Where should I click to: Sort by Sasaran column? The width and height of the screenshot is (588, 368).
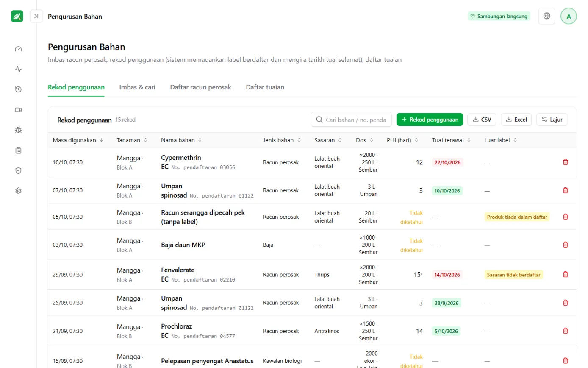pos(328,140)
